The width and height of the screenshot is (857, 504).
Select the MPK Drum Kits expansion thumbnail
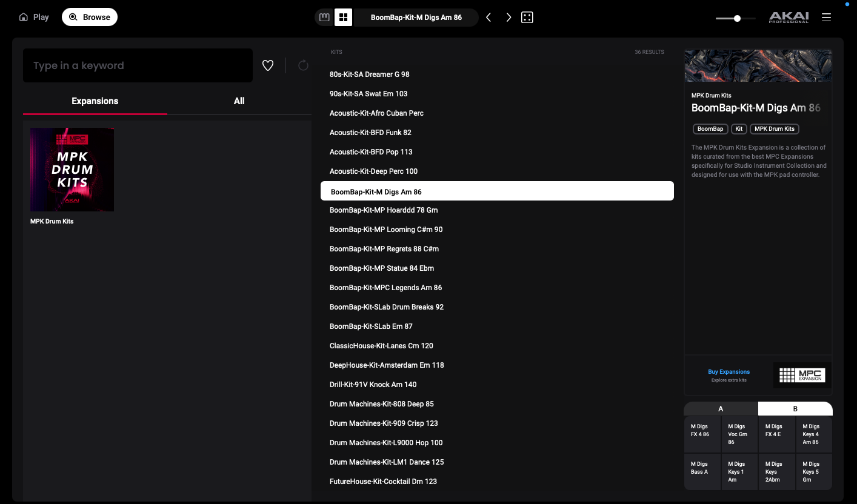pos(72,170)
